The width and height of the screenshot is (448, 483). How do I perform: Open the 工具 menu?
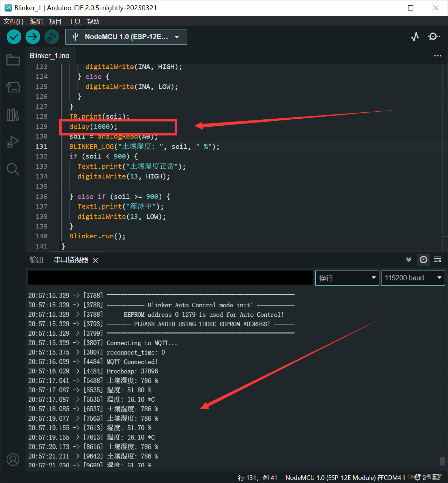tap(74, 21)
